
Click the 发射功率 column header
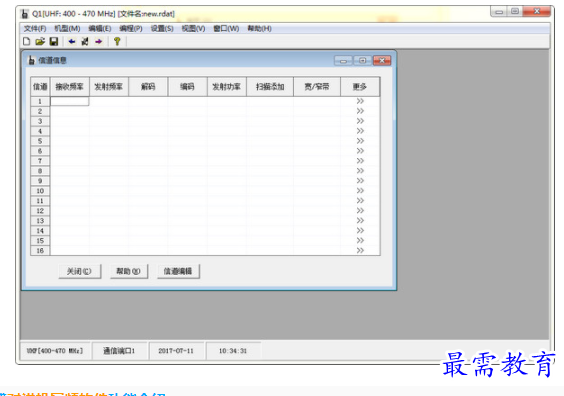[227, 87]
